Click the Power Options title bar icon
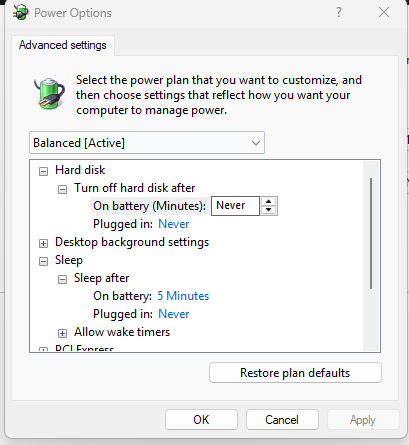Screen dimensions: 409x445 click(21, 12)
